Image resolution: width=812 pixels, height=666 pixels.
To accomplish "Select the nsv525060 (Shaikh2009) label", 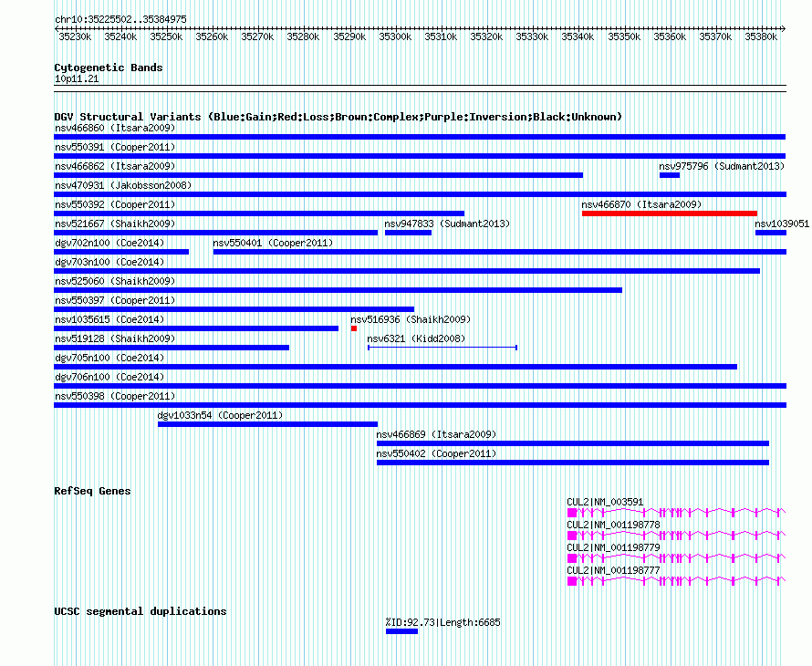I will [115, 281].
